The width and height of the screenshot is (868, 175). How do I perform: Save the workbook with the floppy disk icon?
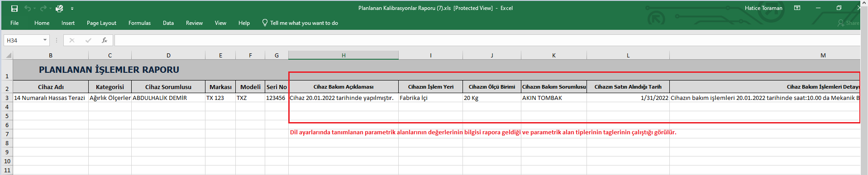tap(14, 8)
